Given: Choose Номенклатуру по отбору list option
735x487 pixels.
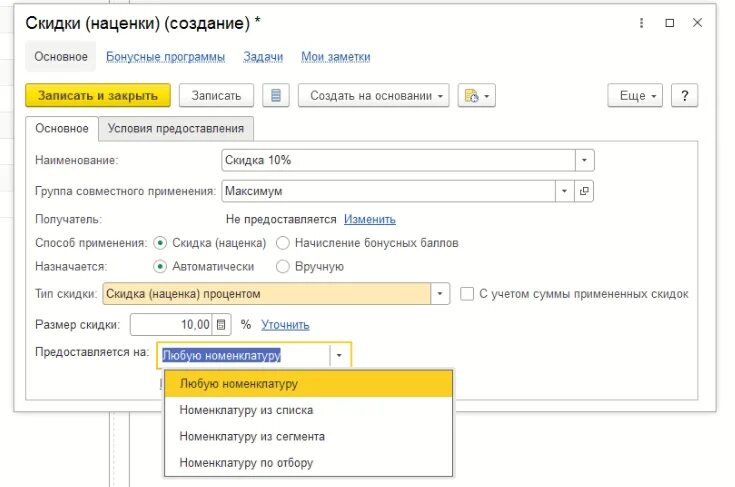Looking at the screenshot, I should [245, 463].
